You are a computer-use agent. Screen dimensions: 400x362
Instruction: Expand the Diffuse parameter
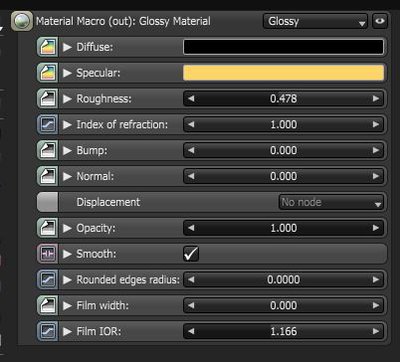click(67, 47)
